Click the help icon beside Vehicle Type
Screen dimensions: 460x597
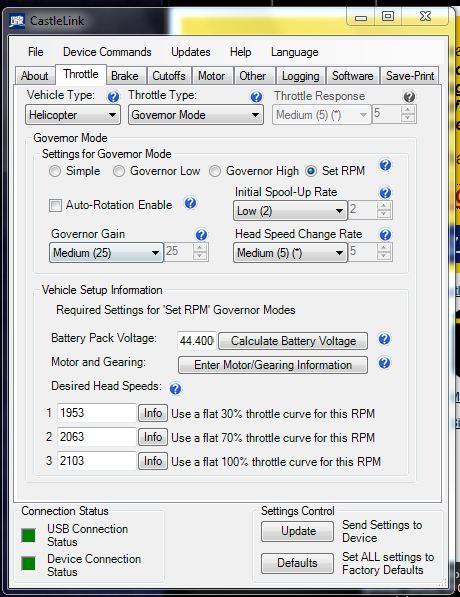point(113,97)
